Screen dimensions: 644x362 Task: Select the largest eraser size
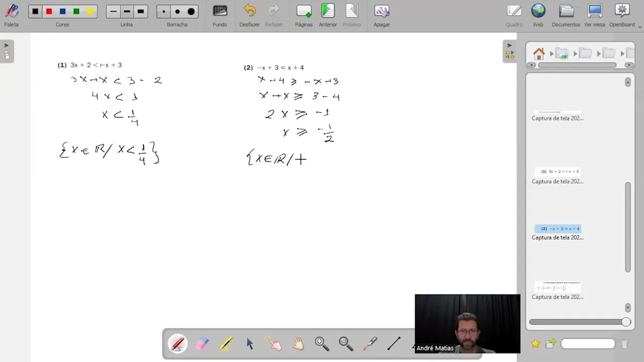[191, 12]
